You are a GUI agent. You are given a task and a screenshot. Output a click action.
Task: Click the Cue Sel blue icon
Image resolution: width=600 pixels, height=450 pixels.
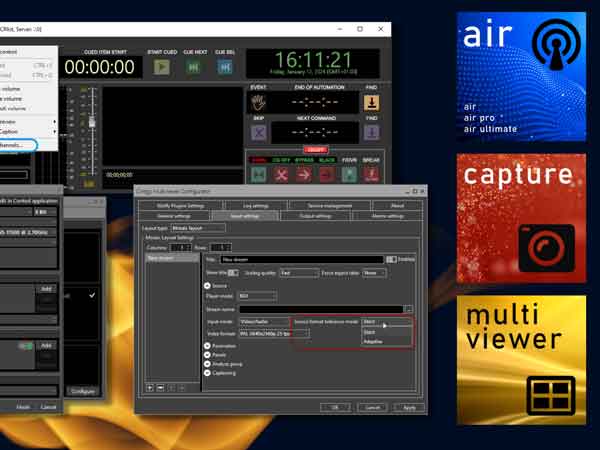pos(225,67)
